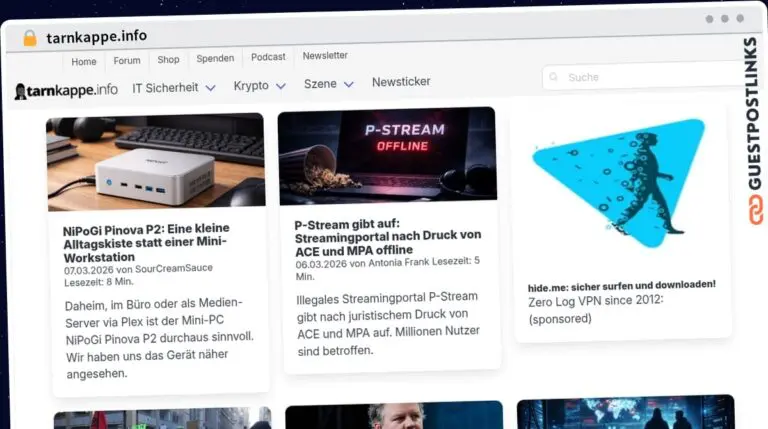This screenshot has height=429, width=768.
Task: Open the Forum tab
Action: click(127, 61)
